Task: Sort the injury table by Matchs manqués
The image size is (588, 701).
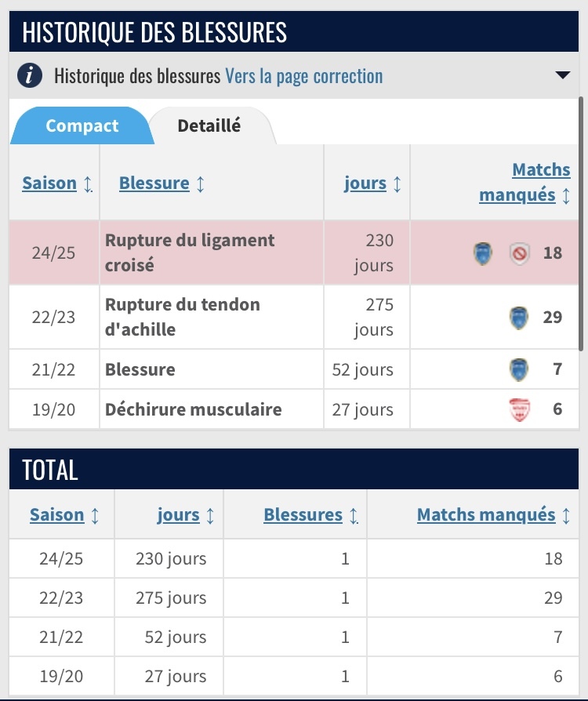Action: coord(524,183)
